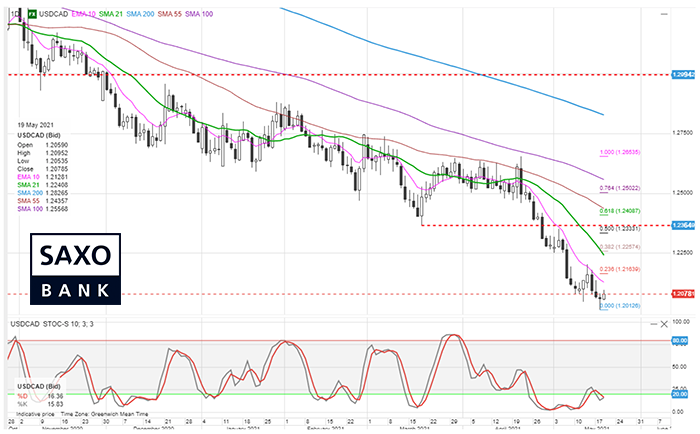Click the current price tag 1.20781

coord(683,293)
